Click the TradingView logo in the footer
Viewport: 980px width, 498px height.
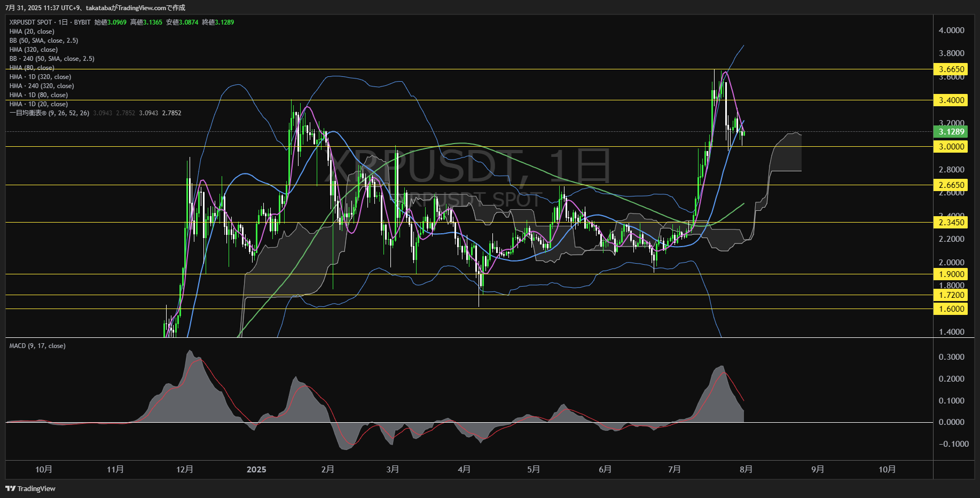coord(30,488)
